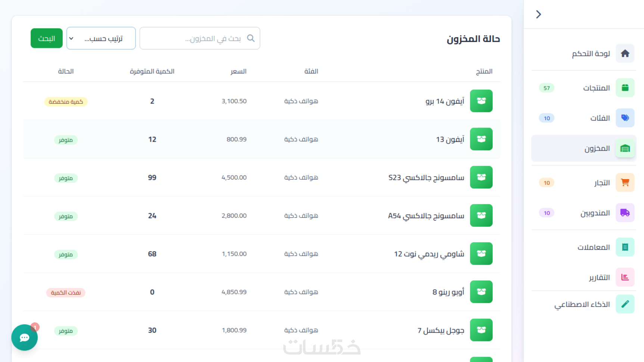Click the pink reports chart icon
The height and width of the screenshot is (362, 644).
tap(625, 277)
